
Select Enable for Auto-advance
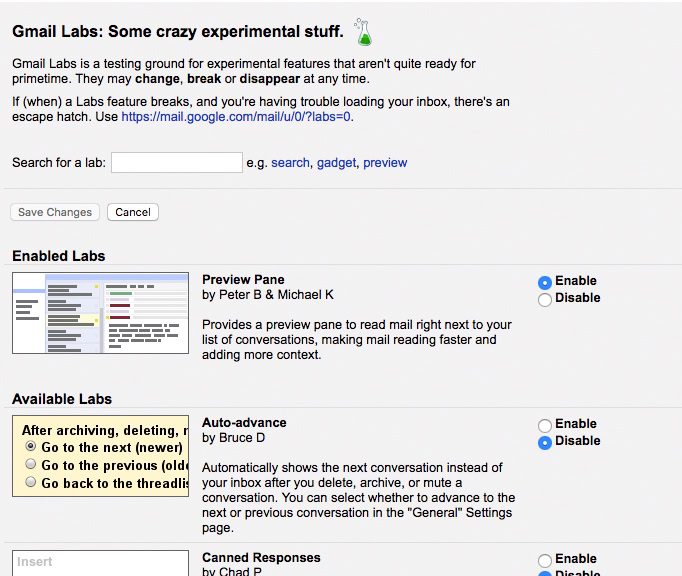(545, 425)
